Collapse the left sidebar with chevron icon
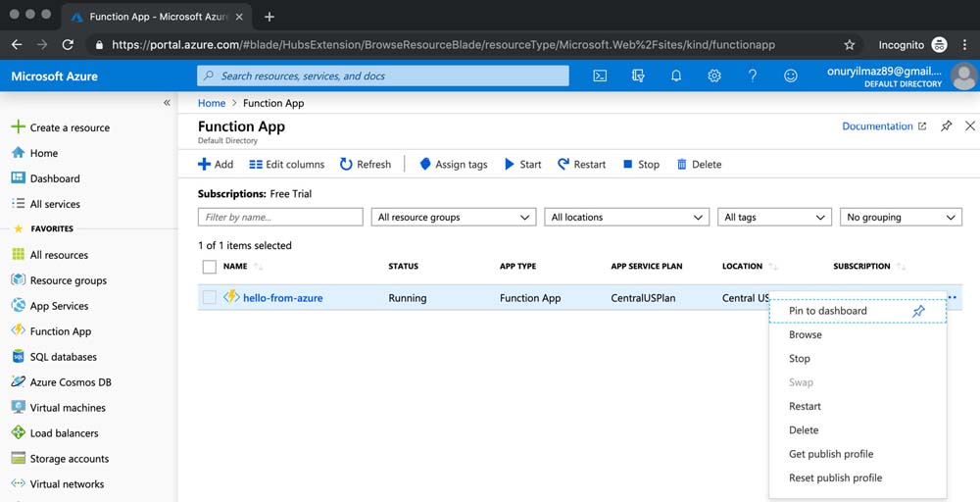 click(x=167, y=103)
